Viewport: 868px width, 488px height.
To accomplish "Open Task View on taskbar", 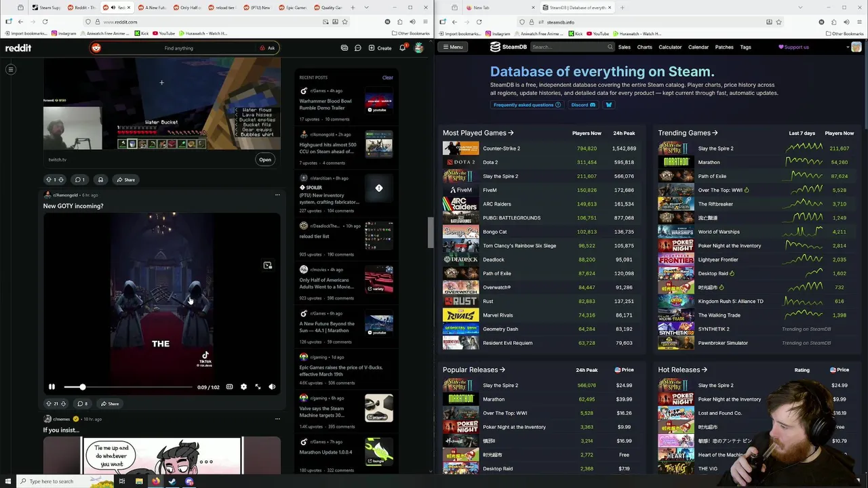I will click(x=122, y=482).
